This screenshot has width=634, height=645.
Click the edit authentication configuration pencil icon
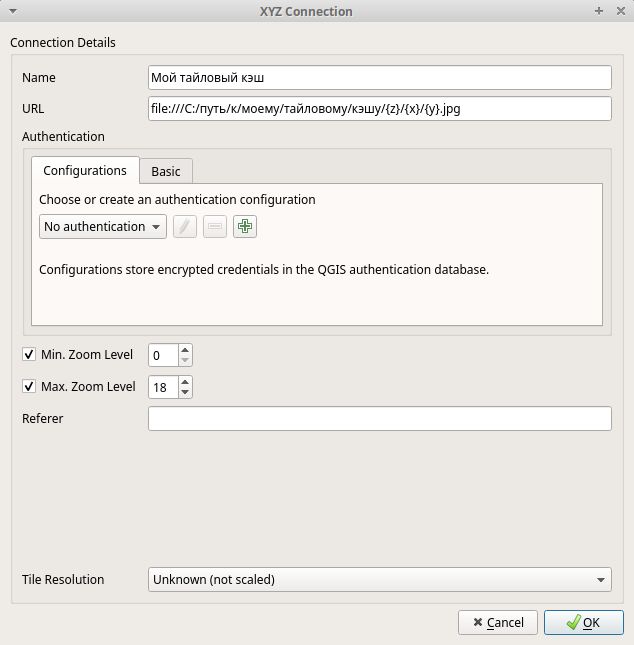[x=185, y=227]
